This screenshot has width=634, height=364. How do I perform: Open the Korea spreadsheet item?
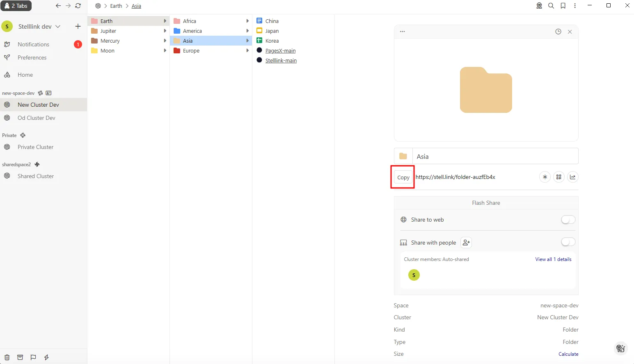(272, 41)
